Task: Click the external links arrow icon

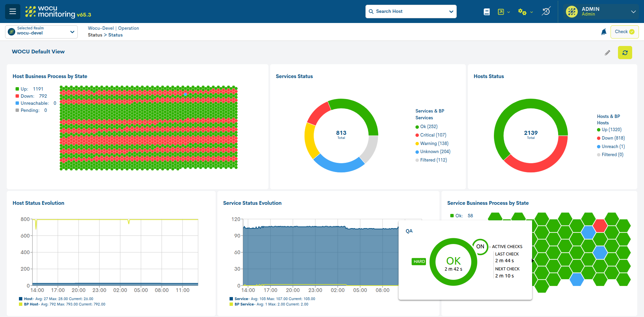Action: click(501, 12)
